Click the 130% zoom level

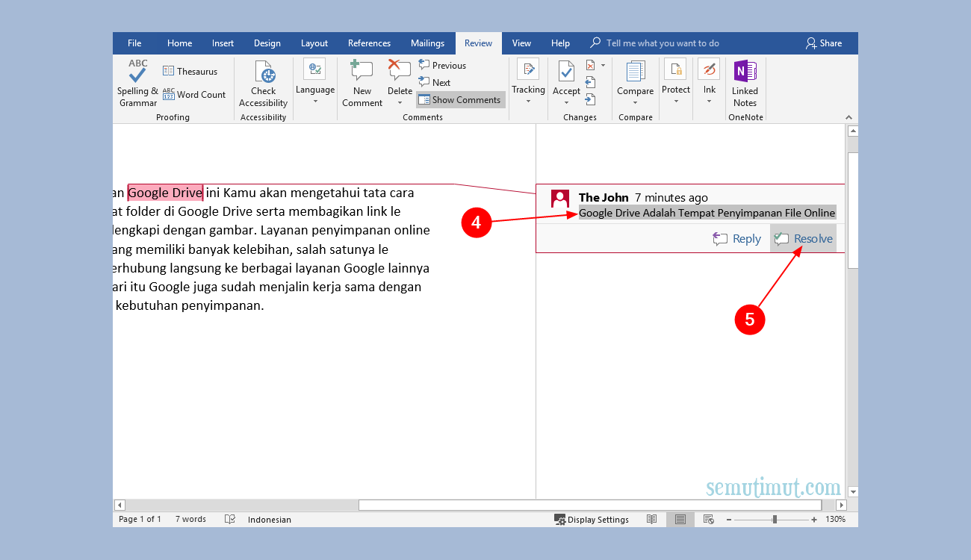[835, 519]
